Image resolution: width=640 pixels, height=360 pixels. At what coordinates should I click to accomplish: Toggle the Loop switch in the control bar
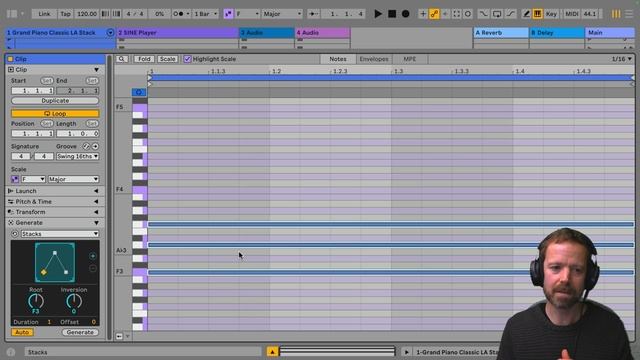[x=497, y=14]
